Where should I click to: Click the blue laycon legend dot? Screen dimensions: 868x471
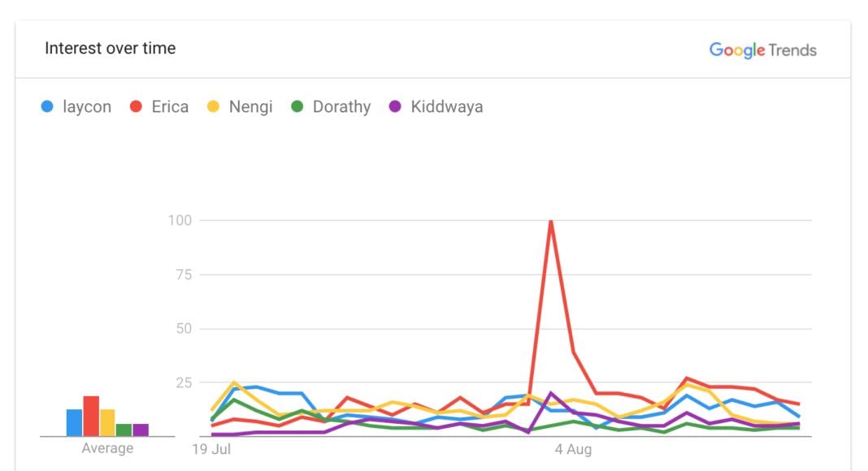[x=47, y=106]
